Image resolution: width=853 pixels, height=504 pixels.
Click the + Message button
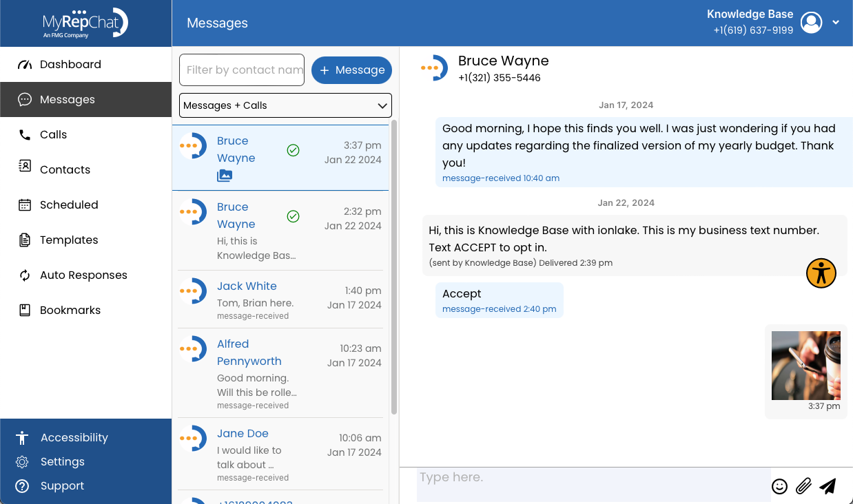[x=351, y=70]
